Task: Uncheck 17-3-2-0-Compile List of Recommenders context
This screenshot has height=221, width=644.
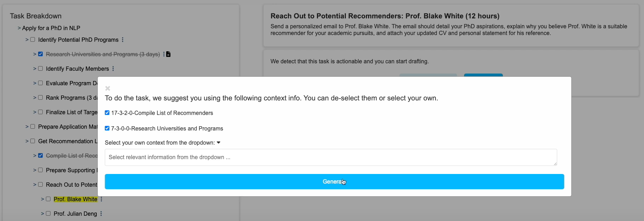Action: coord(107,113)
